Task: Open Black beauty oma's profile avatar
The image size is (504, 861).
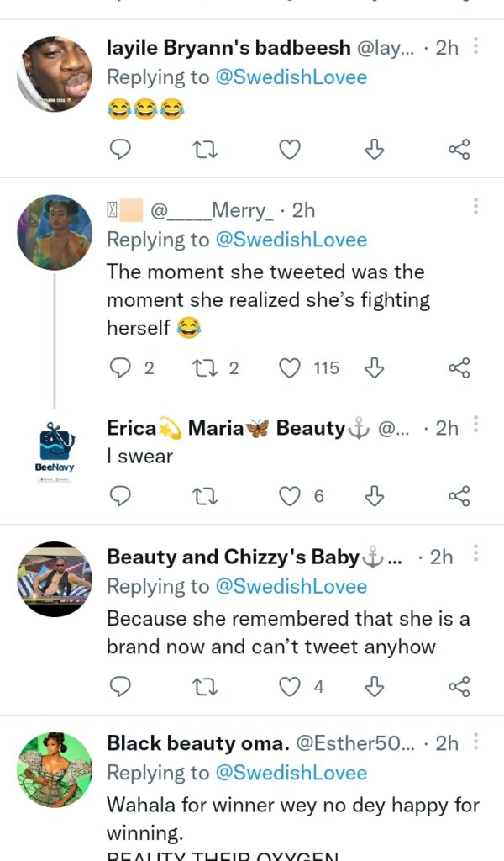Action: [x=55, y=770]
